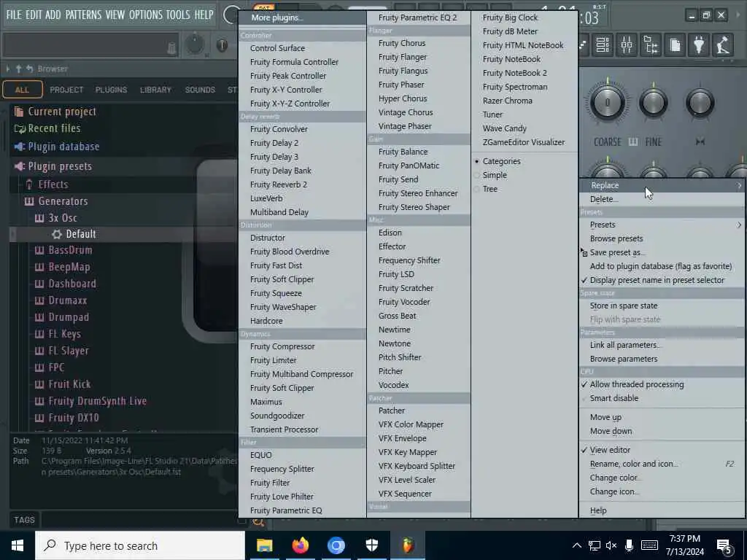Open File Explorer from the taskbar
The width and height of the screenshot is (747, 560).
264,545
